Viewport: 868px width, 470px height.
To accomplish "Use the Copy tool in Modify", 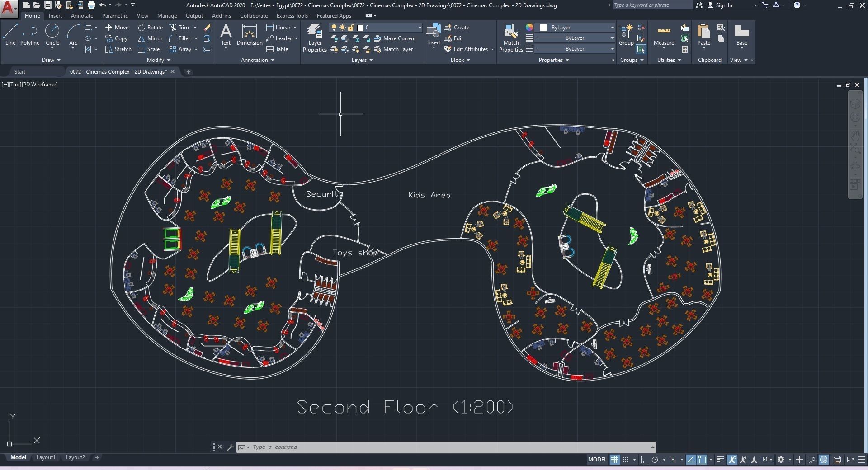I will pos(117,38).
